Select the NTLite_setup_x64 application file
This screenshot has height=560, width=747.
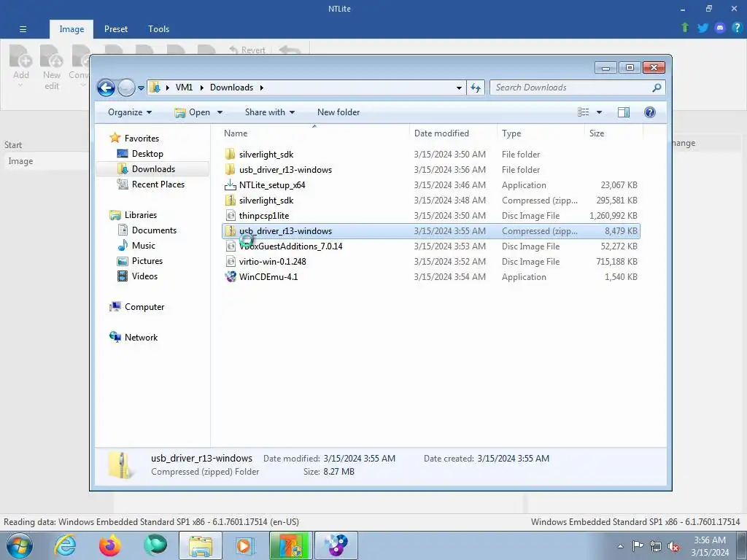pos(430,184)
